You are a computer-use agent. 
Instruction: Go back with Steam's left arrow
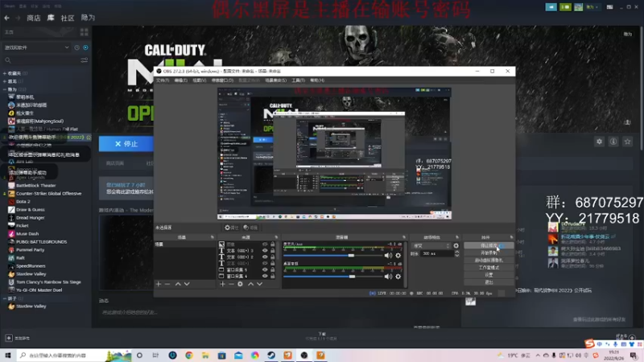click(x=6, y=18)
